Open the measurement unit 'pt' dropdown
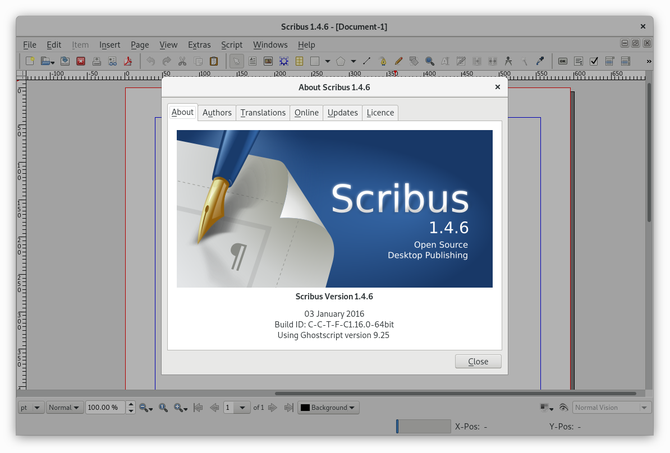 click(x=30, y=408)
